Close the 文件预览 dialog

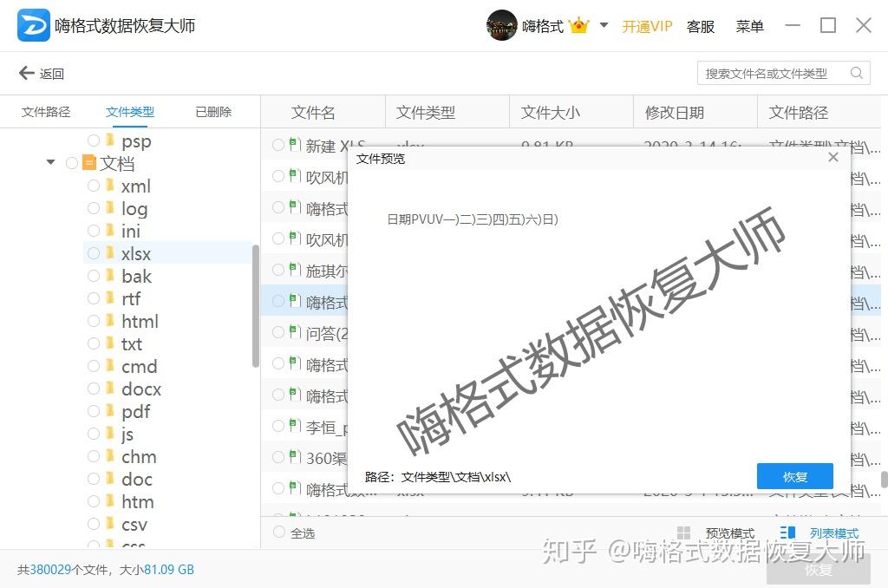pyautogui.click(x=833, y=158)
